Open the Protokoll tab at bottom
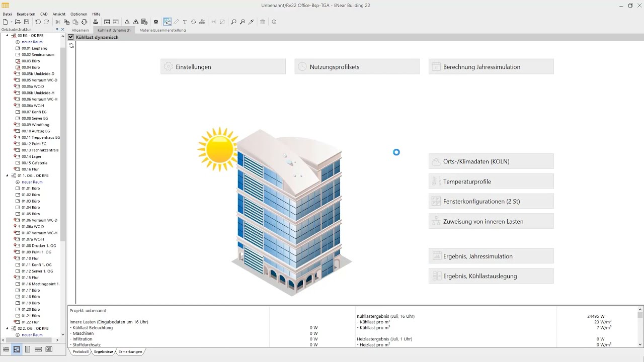The image size is (644, 362). pos(80,352)
